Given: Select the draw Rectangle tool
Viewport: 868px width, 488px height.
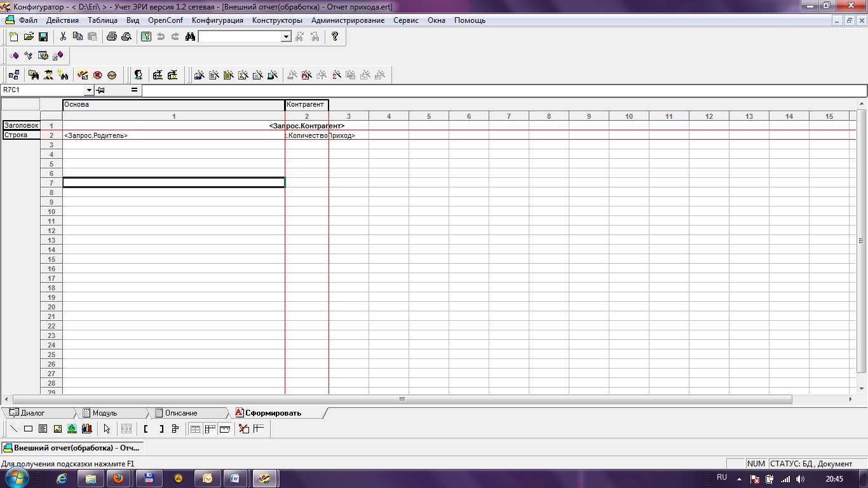Looking at the screenshot, I should click(28, 429).
